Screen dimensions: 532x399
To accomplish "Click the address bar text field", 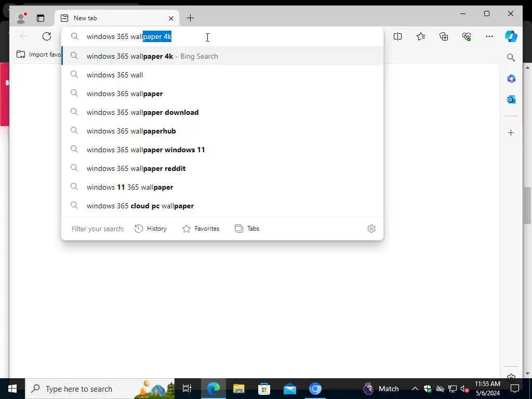I will tap(222, 36).
